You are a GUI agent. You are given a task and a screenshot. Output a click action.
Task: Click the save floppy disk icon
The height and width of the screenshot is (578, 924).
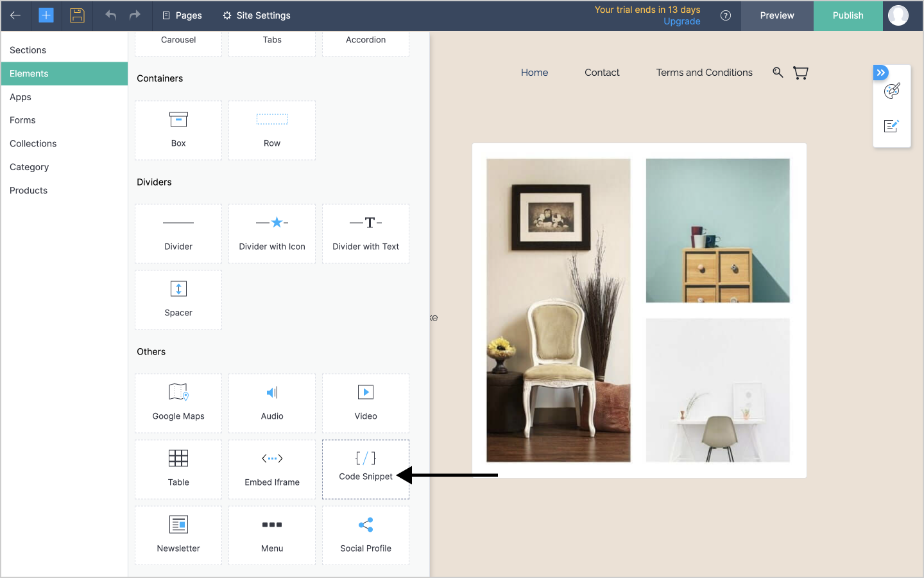click(77, 15)
